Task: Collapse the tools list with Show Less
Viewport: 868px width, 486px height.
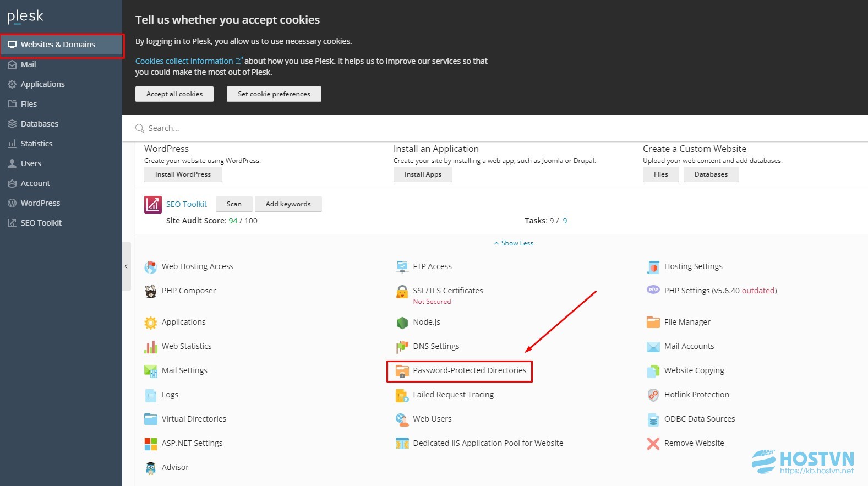Action: click(x=514, y=243)
